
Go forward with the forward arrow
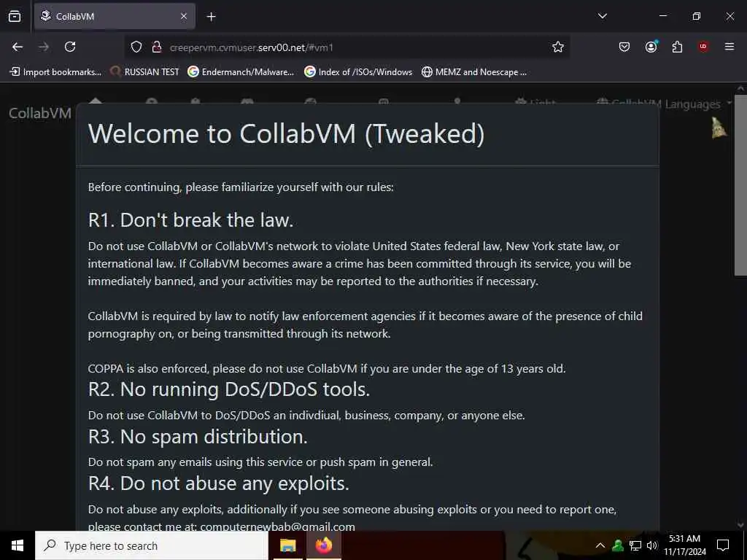click(44, 47)
